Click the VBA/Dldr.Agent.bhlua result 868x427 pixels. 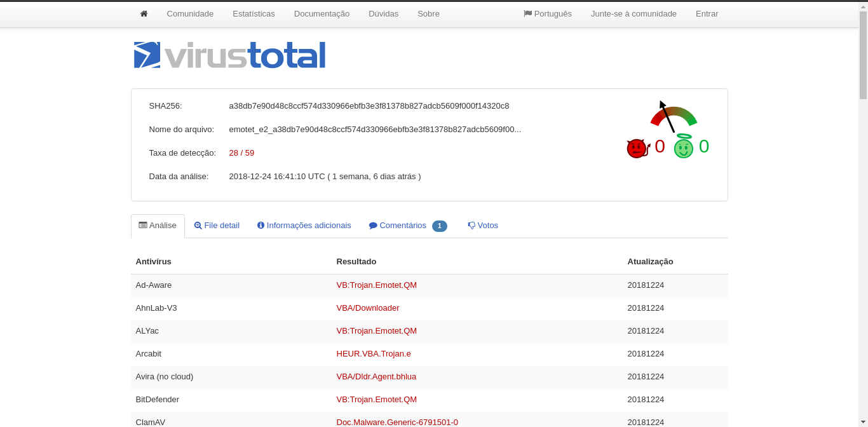(376, 377)
